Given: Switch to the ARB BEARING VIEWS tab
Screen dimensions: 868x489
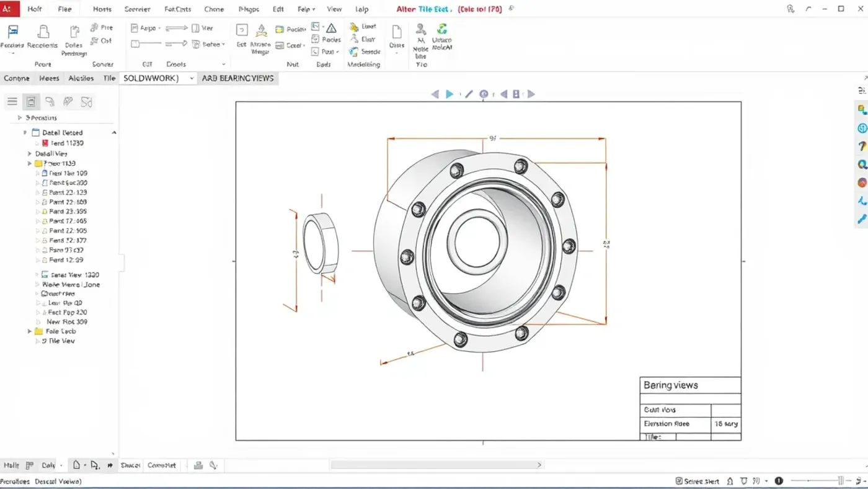Looking at the screenshot, I should (x=238, y=78).
